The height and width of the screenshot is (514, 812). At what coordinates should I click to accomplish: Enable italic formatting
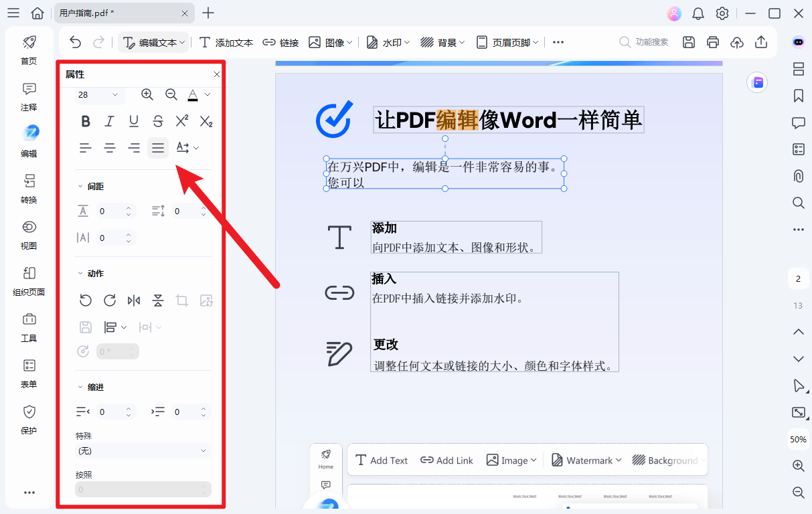click(x=110, y=121)
